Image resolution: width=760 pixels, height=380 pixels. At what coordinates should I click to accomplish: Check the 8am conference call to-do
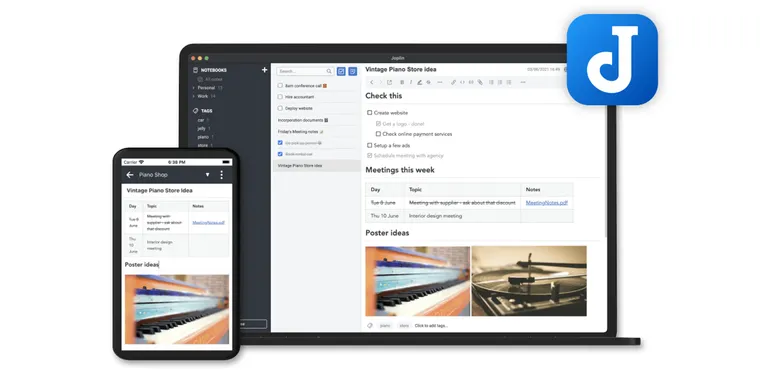(280, 85)
